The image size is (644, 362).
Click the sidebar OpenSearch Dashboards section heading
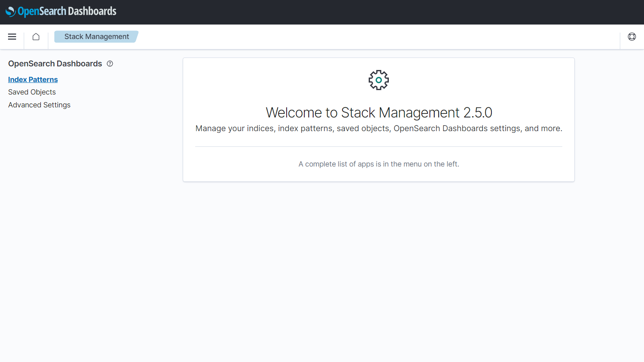[x=55, y=64]
